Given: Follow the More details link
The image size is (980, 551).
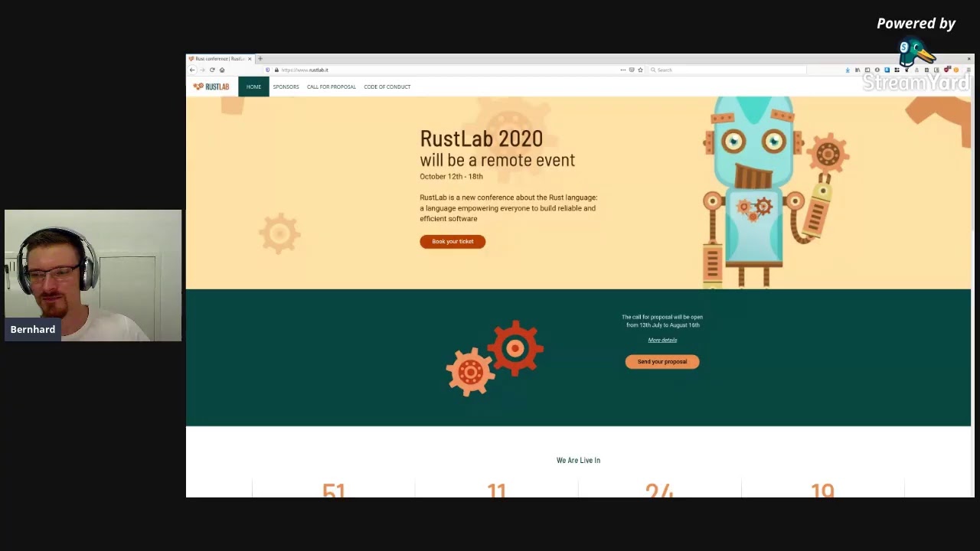Looking at the screenshot, I should point(662,340).
